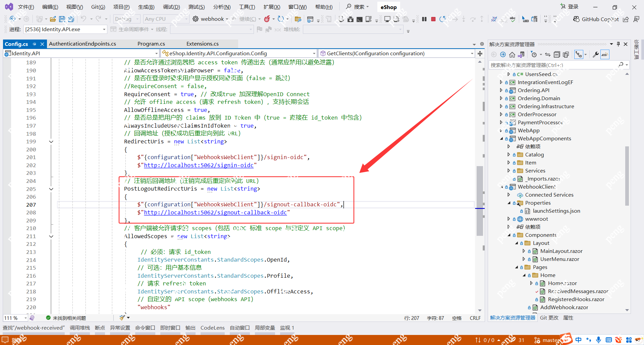
Task: Click the code cleanup broom icon
Action: [122, 318]
